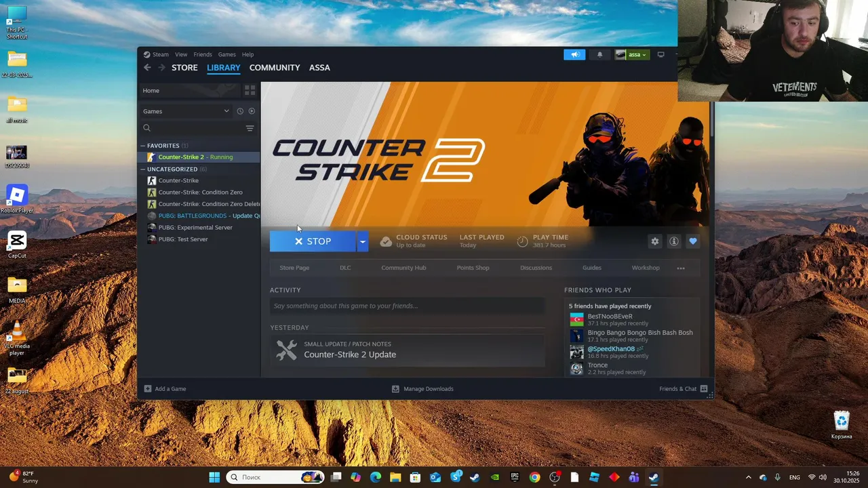Screen dimensions: 868x488
Task: Open the View menu
Action: [181, 54]
